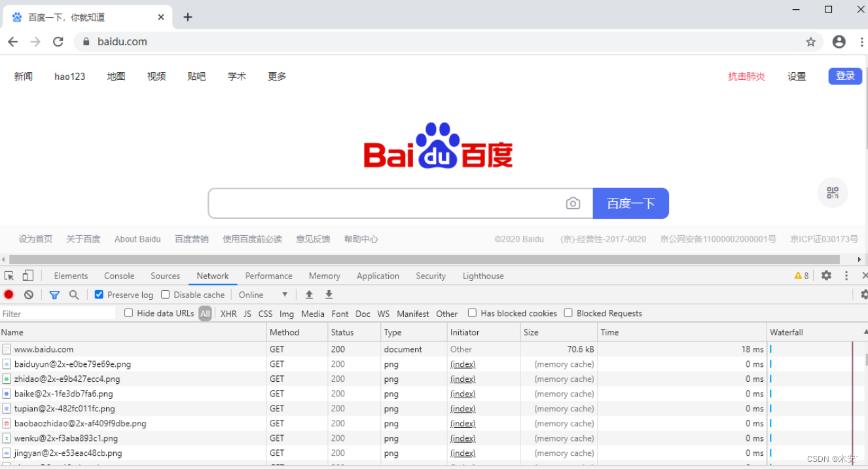
Task: Click the browser back arrow
Action: click(13, 42)
